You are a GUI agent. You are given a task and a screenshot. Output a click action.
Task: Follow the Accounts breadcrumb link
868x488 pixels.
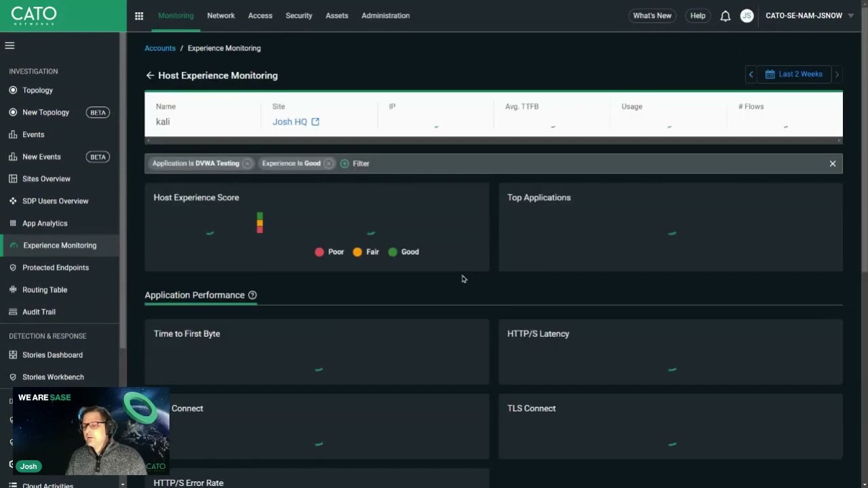pyautogui.click(x=160, y=48)
